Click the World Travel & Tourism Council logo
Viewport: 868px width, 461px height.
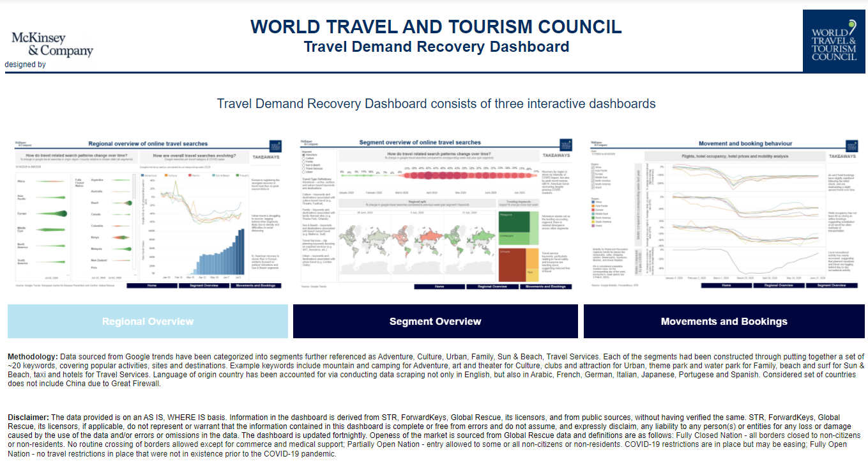click(834, 41)
